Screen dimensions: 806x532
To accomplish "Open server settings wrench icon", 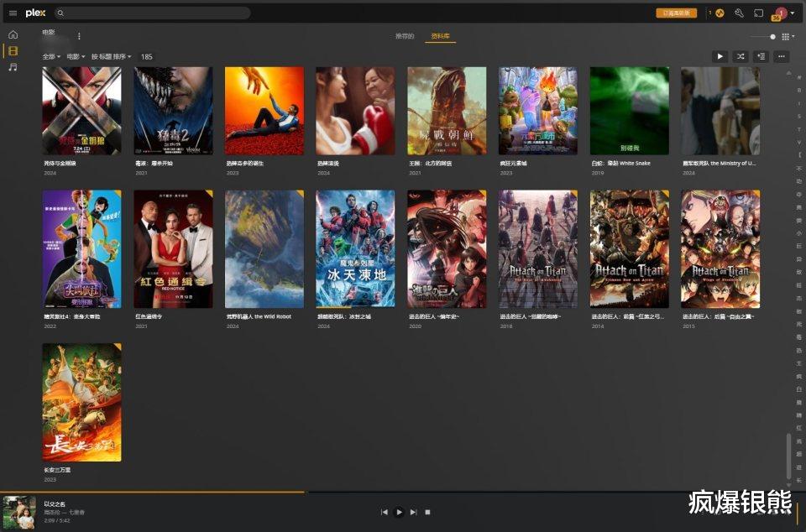I will coord(739,13).
